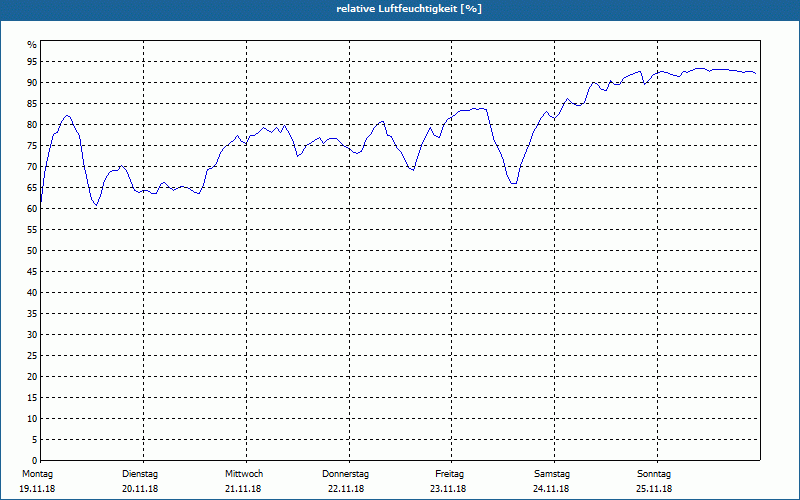
Task: Click the 40 value on y-axis
Action: pos(32,293)
